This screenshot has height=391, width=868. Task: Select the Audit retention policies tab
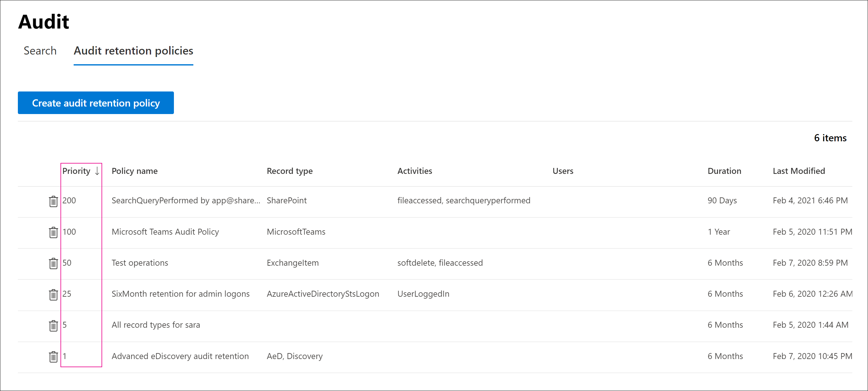click(133, 51)
